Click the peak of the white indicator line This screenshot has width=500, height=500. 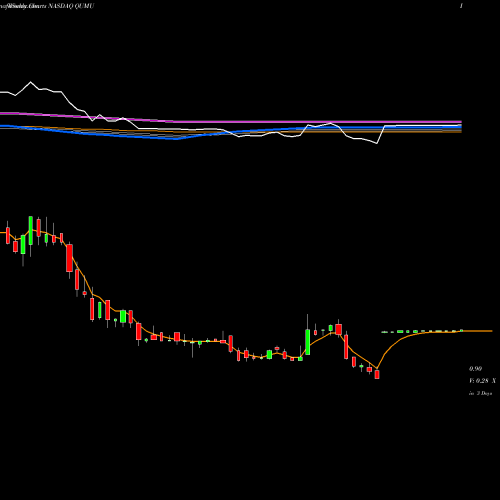[31, 82]
